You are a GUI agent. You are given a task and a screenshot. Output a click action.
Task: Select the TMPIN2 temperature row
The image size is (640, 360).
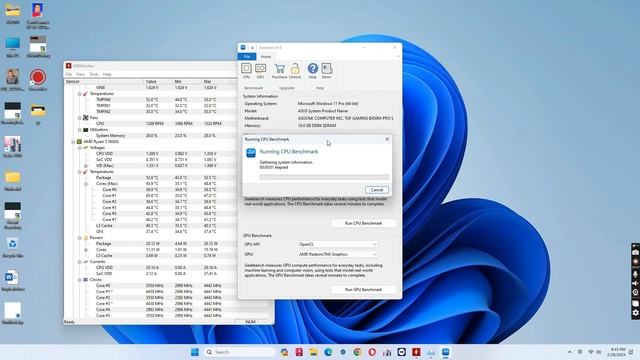pos(151,111)
